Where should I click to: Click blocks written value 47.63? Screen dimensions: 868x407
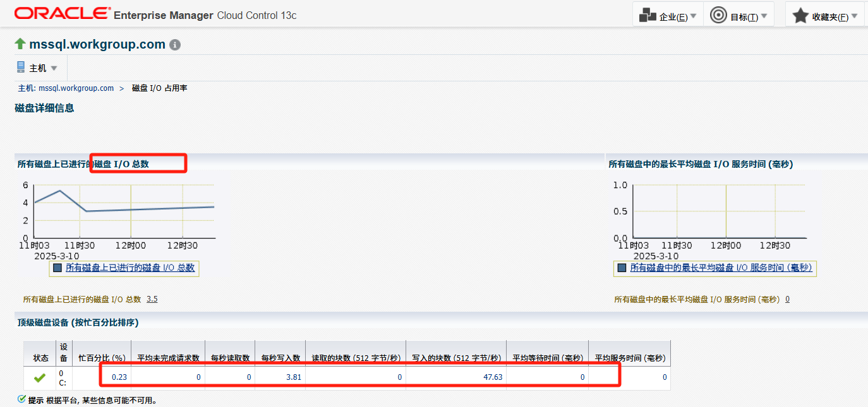tap(493, 377)
